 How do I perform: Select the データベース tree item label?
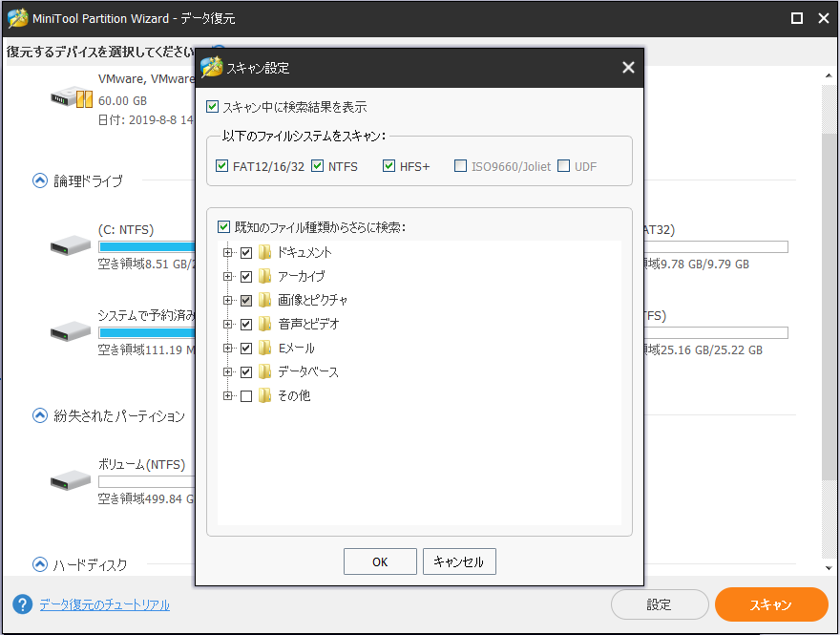pyautogui.click(x=308, y=371)
